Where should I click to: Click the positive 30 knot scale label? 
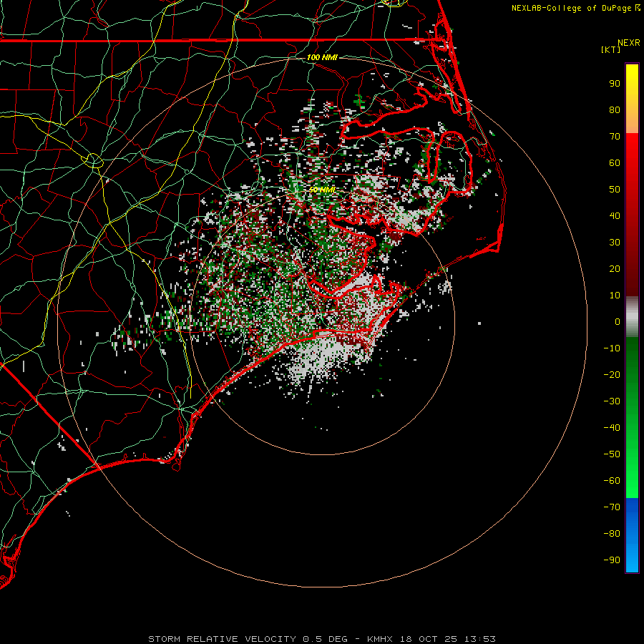[x=615, y=243]
